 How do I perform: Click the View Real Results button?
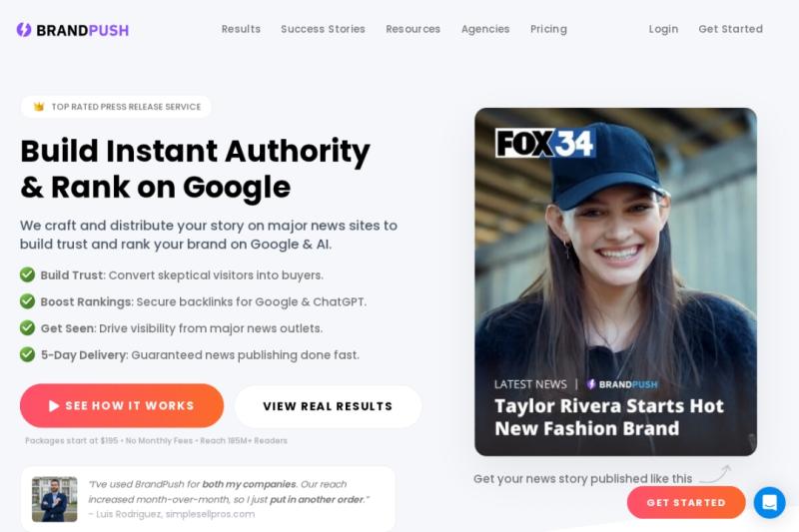(x=329, y=406)
